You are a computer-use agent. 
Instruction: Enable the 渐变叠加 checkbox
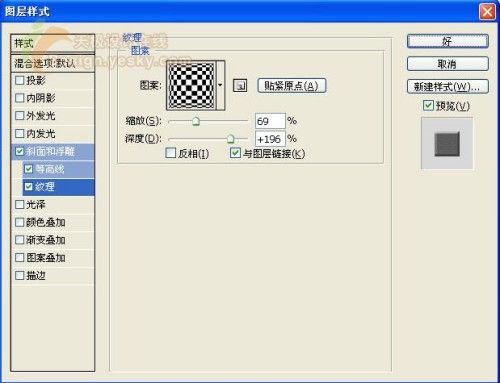pos(20,240)
